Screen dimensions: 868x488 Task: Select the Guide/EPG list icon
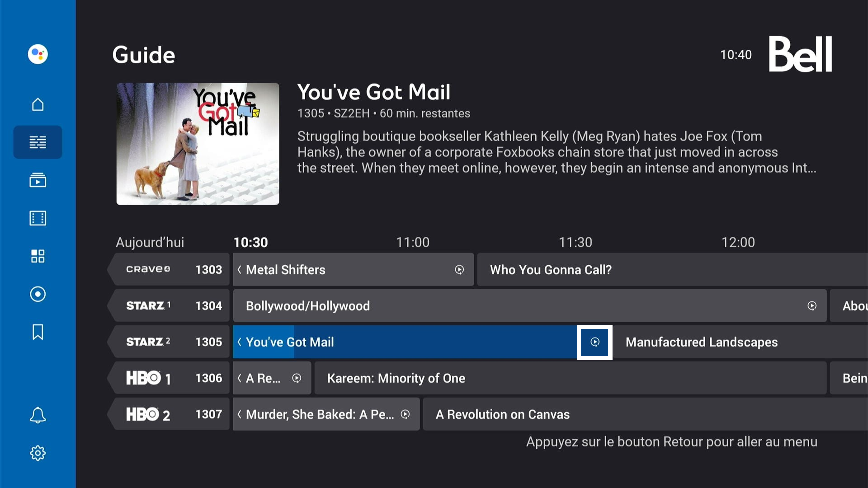(x=37, y=142)
